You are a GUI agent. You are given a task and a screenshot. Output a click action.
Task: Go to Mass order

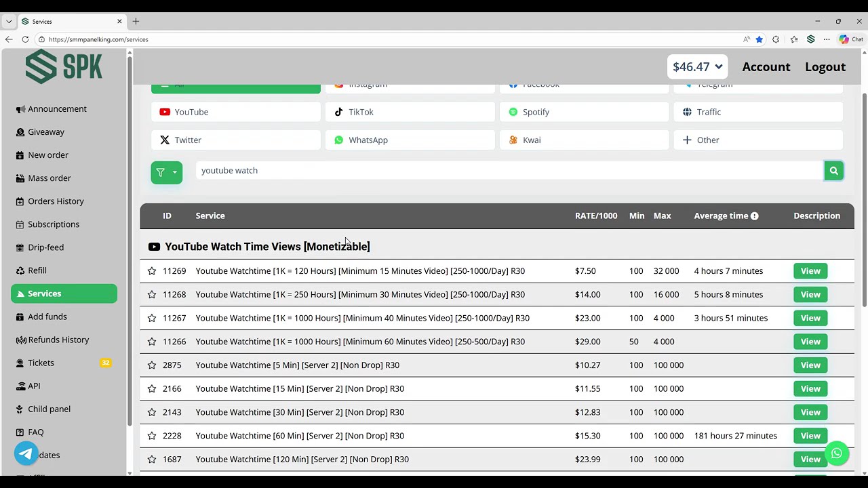64,178
